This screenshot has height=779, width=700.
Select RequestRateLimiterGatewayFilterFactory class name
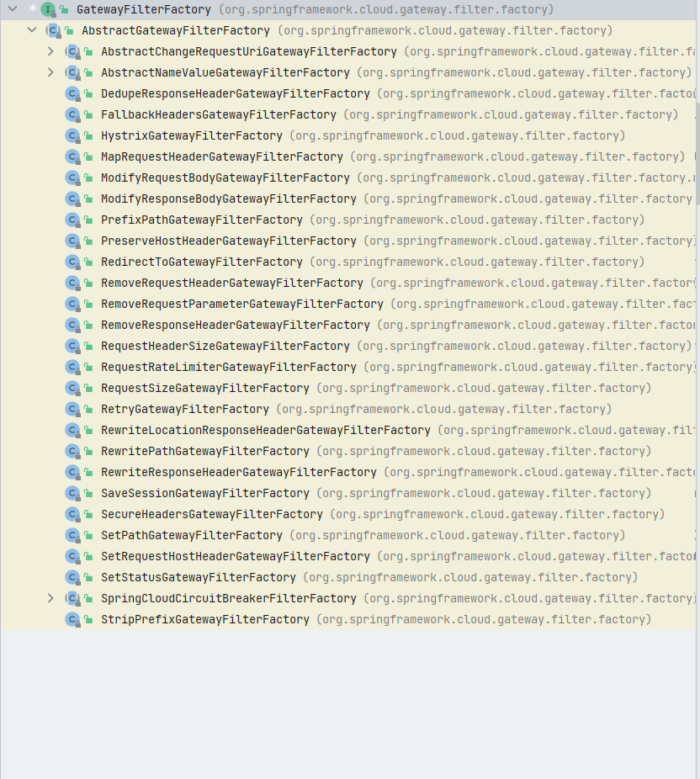click(x=229, y=367)
